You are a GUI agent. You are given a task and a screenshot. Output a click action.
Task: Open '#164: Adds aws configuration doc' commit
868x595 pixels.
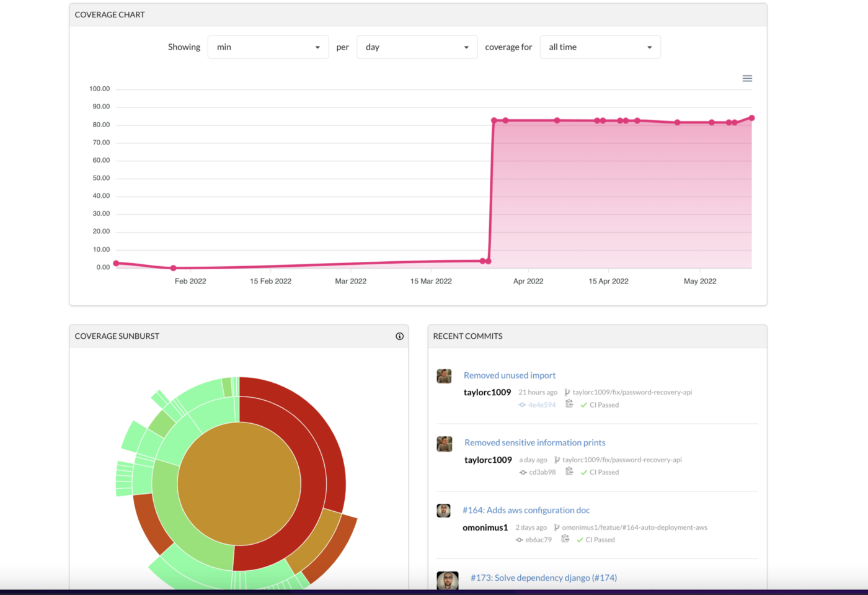pos(526,510)
